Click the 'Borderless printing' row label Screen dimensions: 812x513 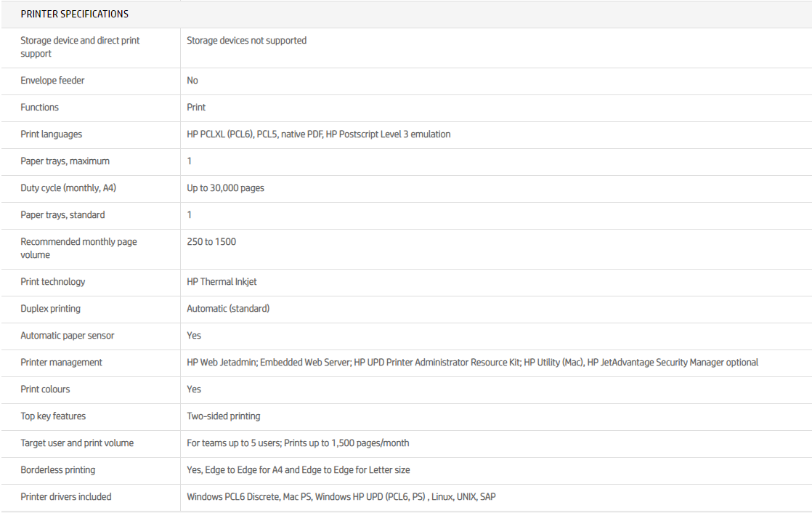pyautogui.click(x=58, y=470)
